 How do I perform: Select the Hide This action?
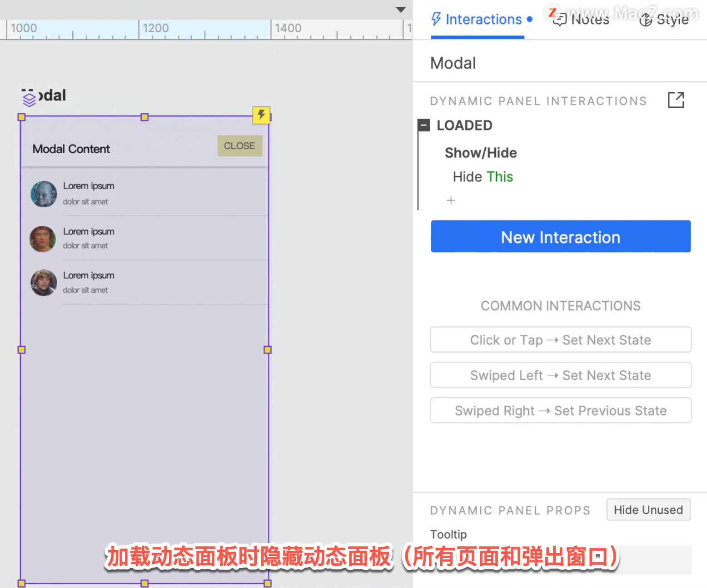point(483,177)
